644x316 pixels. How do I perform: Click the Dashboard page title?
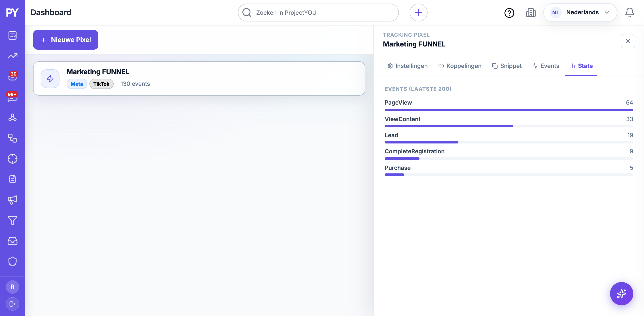click(x=51, y=13)
